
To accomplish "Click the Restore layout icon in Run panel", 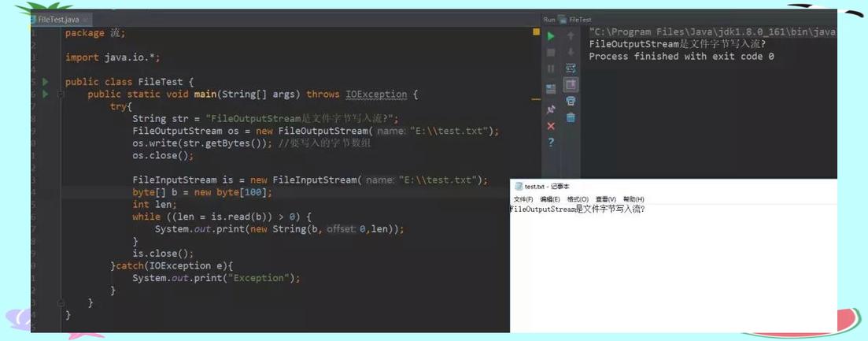I will coord(551,88).
